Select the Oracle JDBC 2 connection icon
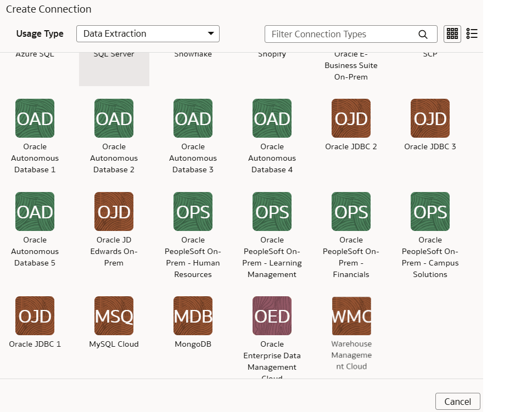Screen dimensions: 532x412 point(351,118)
